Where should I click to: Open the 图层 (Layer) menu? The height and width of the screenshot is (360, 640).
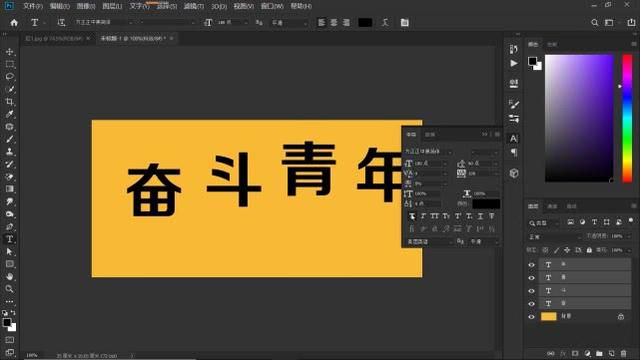point(112,6)
